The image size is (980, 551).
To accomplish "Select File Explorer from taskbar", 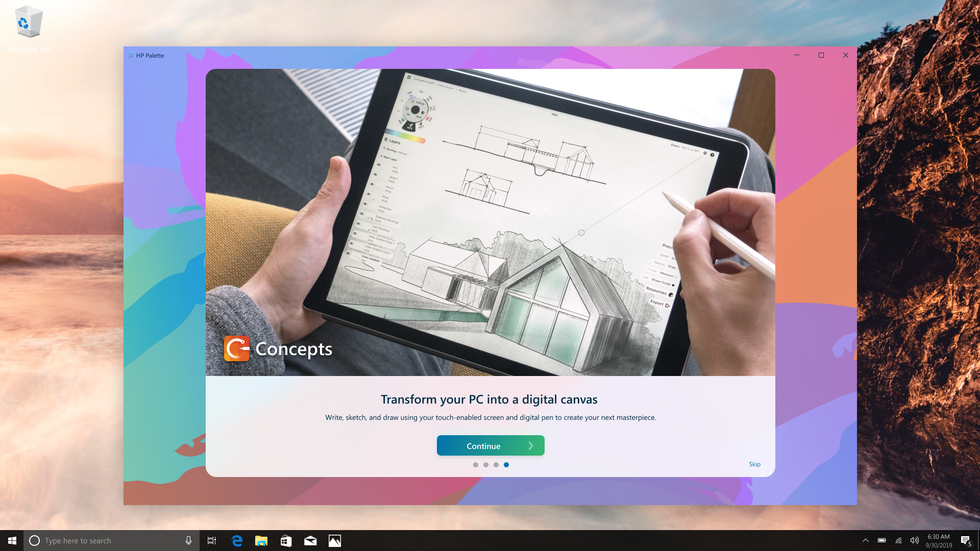I will [262, 540].
